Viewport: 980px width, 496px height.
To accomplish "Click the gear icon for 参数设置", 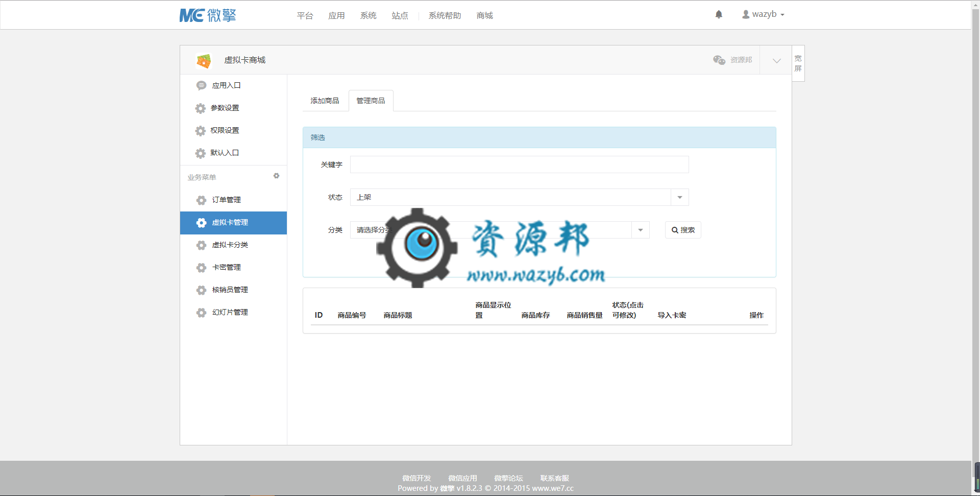I will [200, 108].
